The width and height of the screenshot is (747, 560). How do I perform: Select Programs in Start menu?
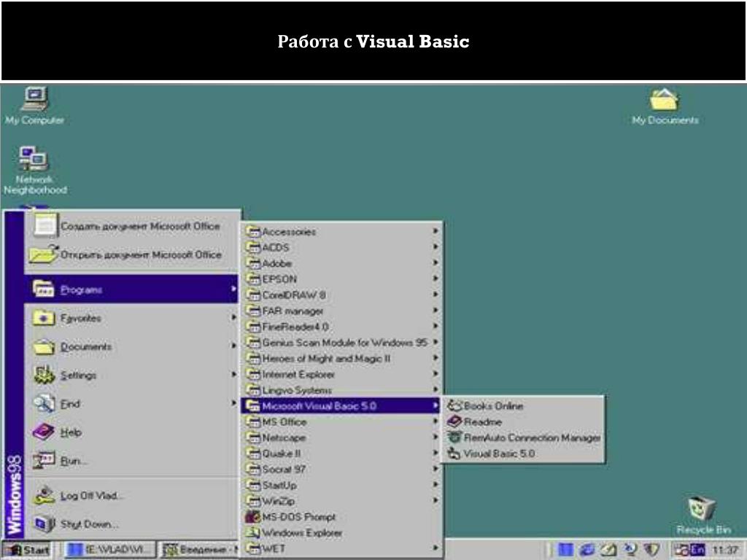pos(131,289)
